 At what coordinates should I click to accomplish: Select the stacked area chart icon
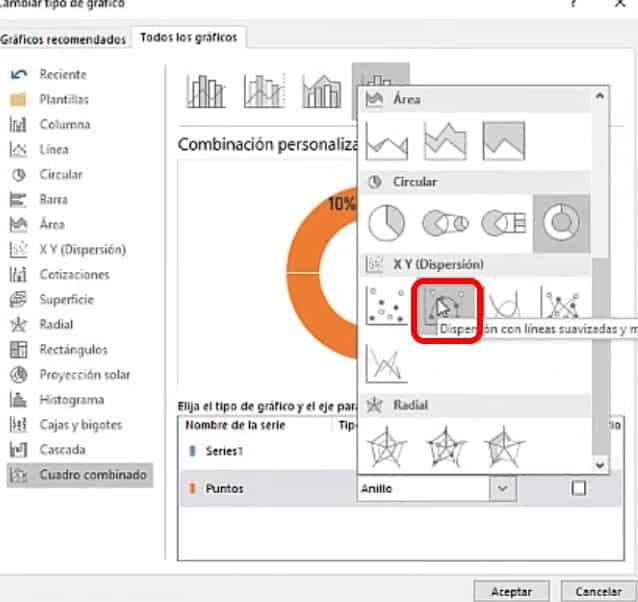[x=445, y=141]
